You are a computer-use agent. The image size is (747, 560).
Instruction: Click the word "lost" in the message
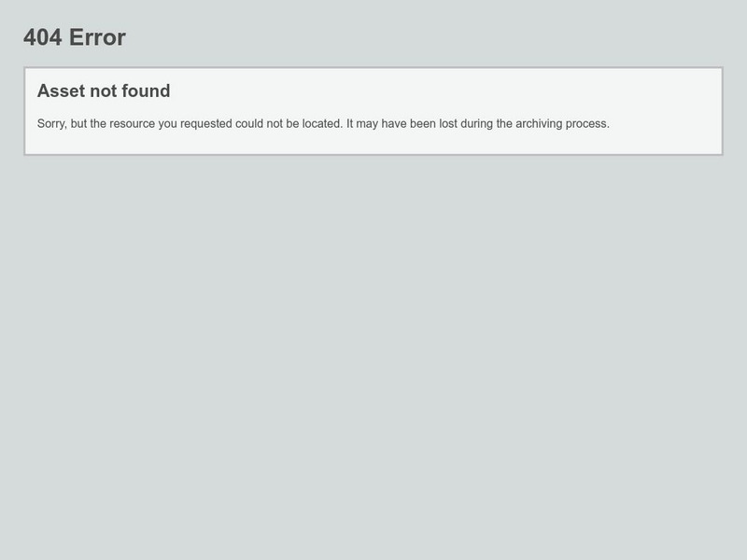click(x=448, y=124)
